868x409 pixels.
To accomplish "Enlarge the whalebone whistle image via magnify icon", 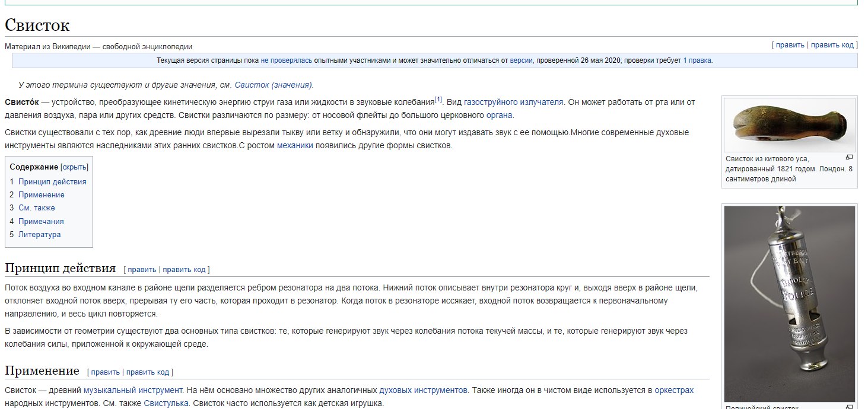I will pyautogui.click(x=849, y=158).
